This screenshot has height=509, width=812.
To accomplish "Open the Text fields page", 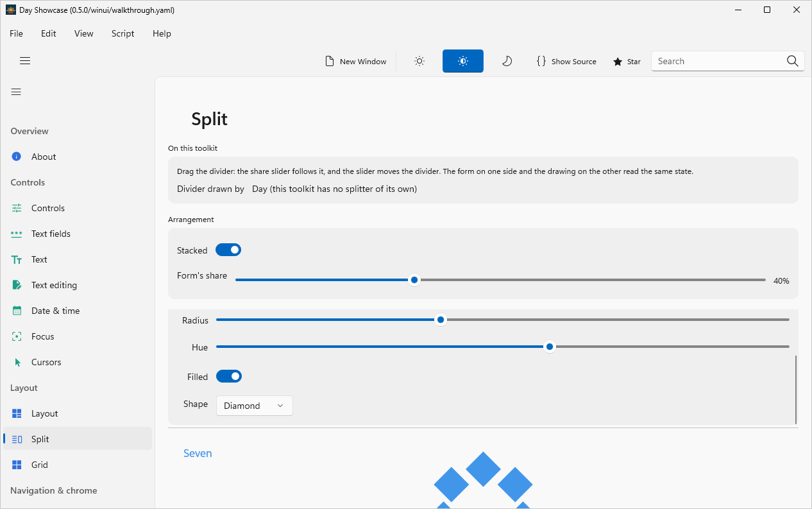I will coord(78,234).
